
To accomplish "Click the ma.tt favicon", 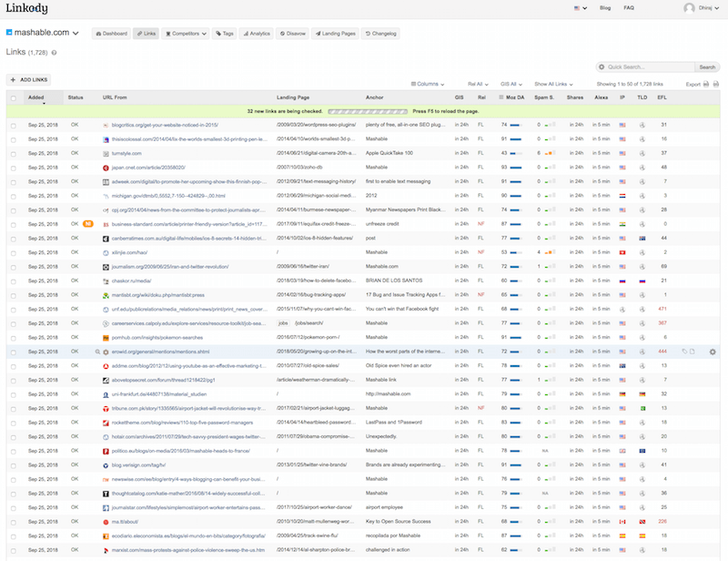I will [106, 522].
